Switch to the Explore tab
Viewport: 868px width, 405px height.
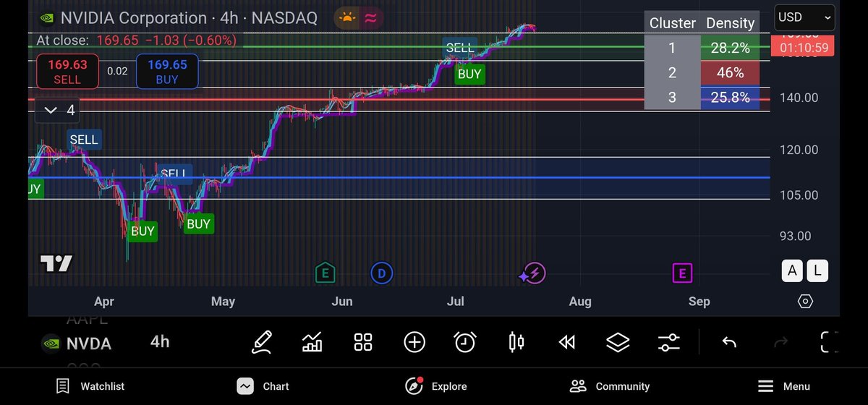[x=436, y=386]
